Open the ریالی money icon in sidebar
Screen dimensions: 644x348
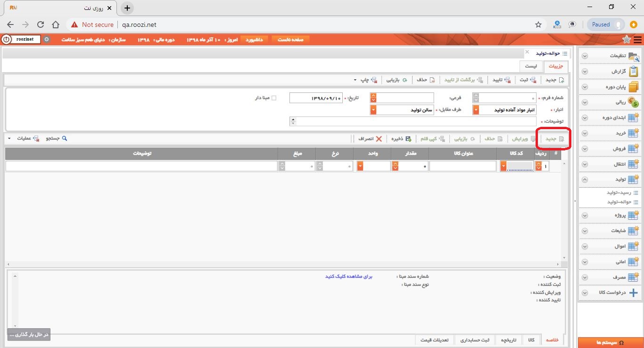pyautogui.click(x=634, y=102)
